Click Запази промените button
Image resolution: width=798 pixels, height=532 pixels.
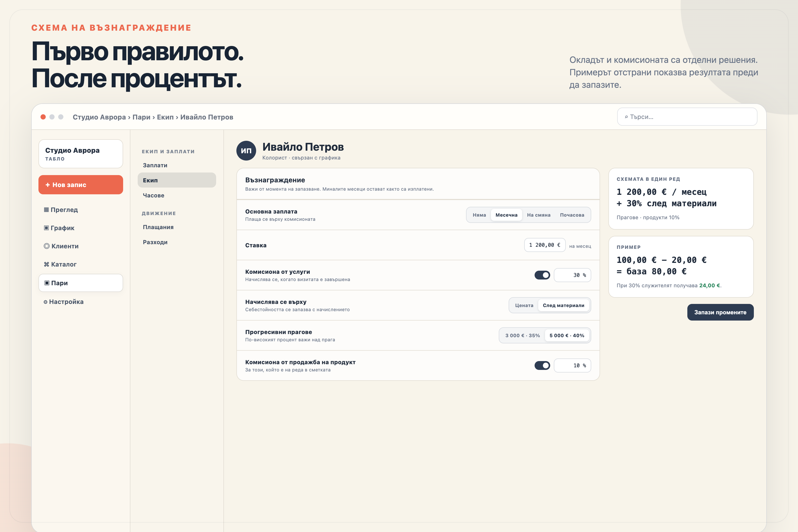[x=720, y=312]
